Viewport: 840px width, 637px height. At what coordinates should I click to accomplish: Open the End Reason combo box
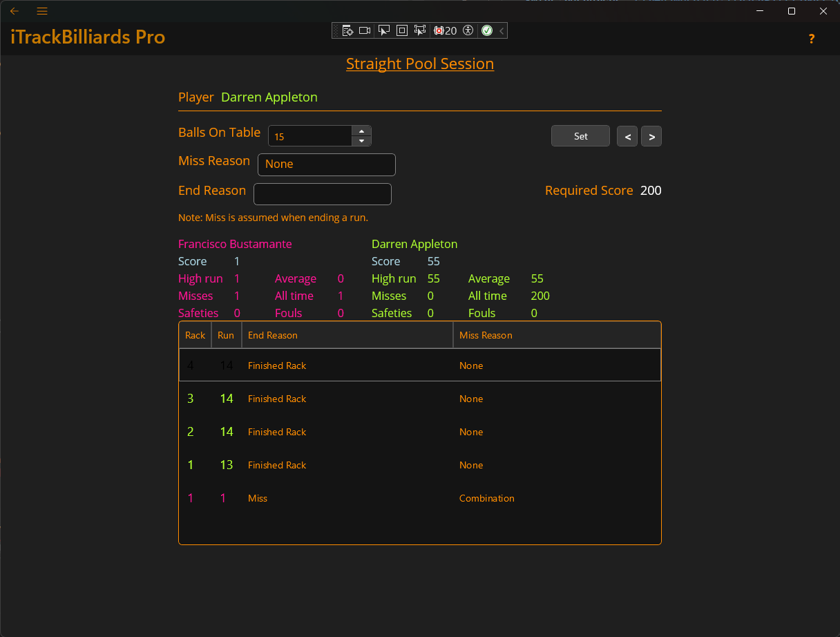[x=322, y=194]
